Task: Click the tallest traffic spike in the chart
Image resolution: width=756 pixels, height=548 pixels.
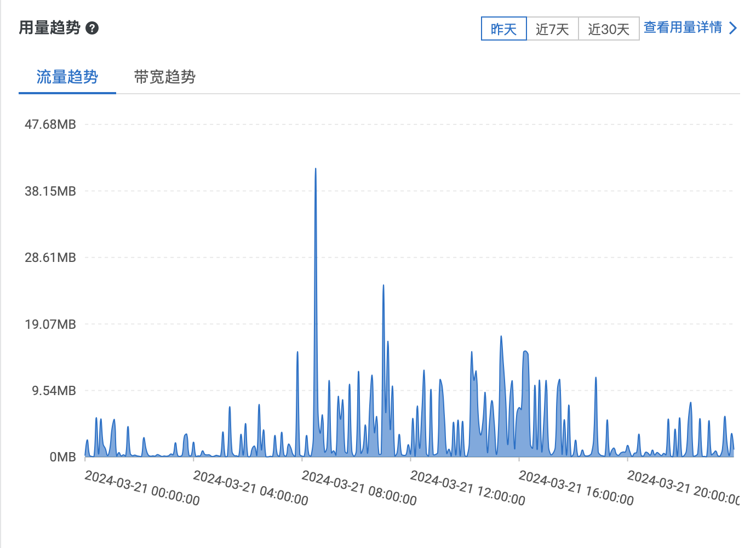Action: pos(316,171)
